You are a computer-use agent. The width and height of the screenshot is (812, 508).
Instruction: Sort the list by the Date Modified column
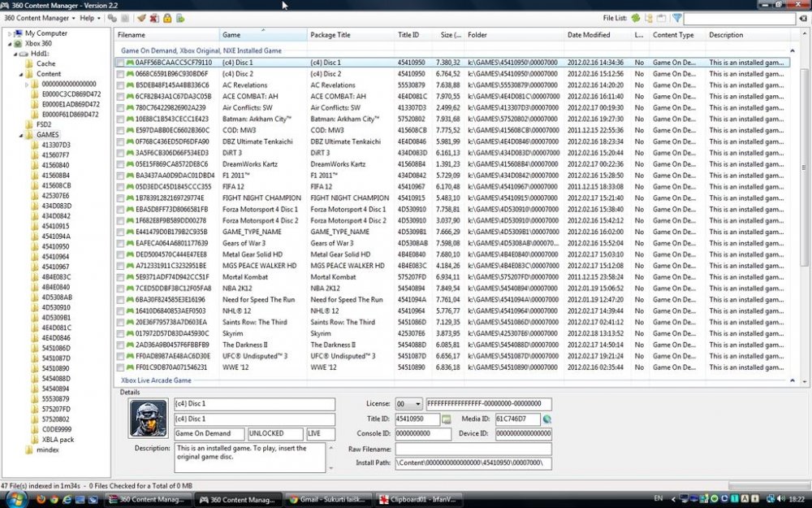[598, 35]
